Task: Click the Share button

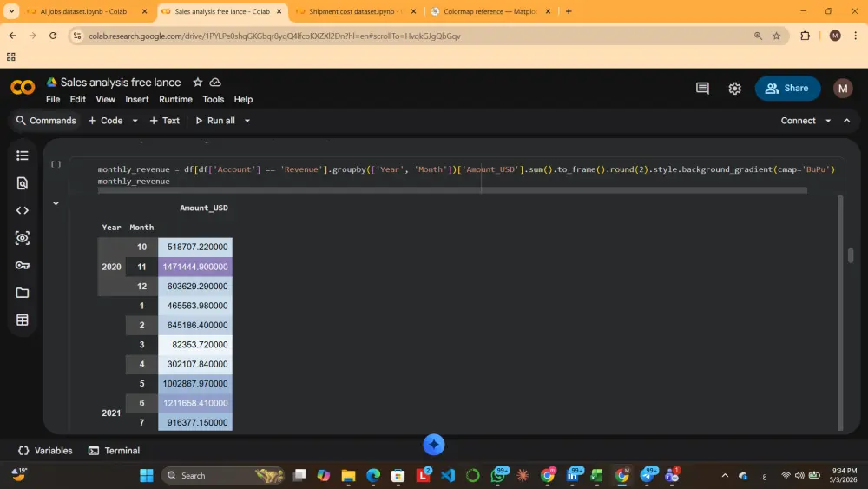Action: (787, 88)
